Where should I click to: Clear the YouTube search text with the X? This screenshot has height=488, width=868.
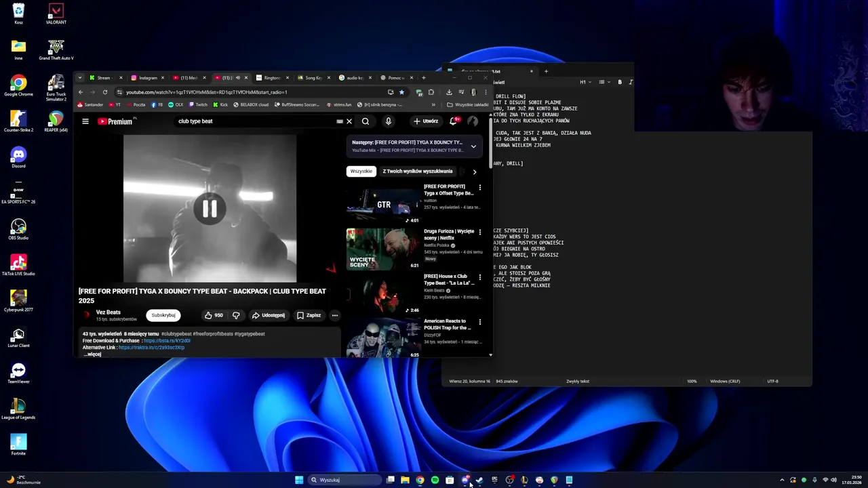(349, 121)
